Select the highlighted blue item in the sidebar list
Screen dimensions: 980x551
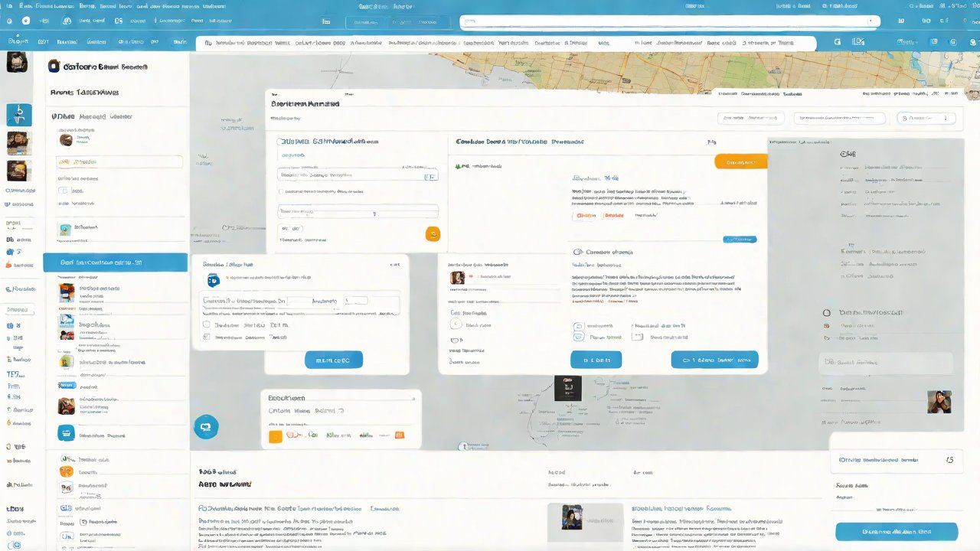coord(115,262)
